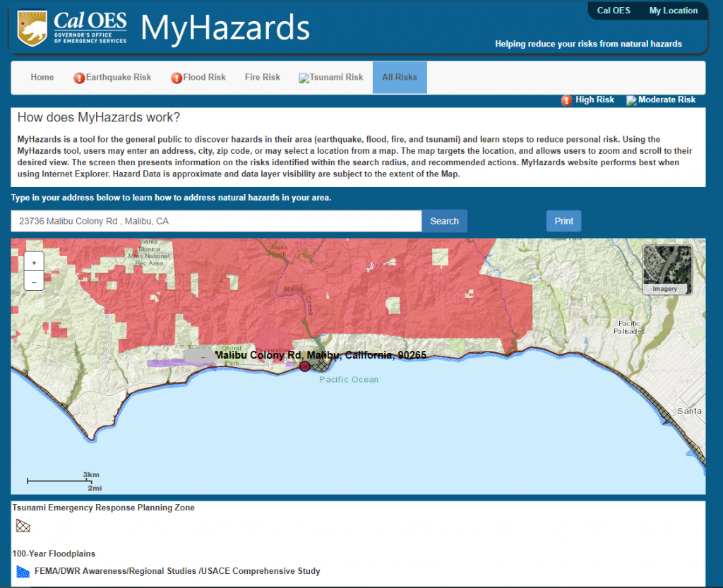Click the address search input field
Image resolution: width=723 pixels, height=588 pixels.
pos(216,221)
